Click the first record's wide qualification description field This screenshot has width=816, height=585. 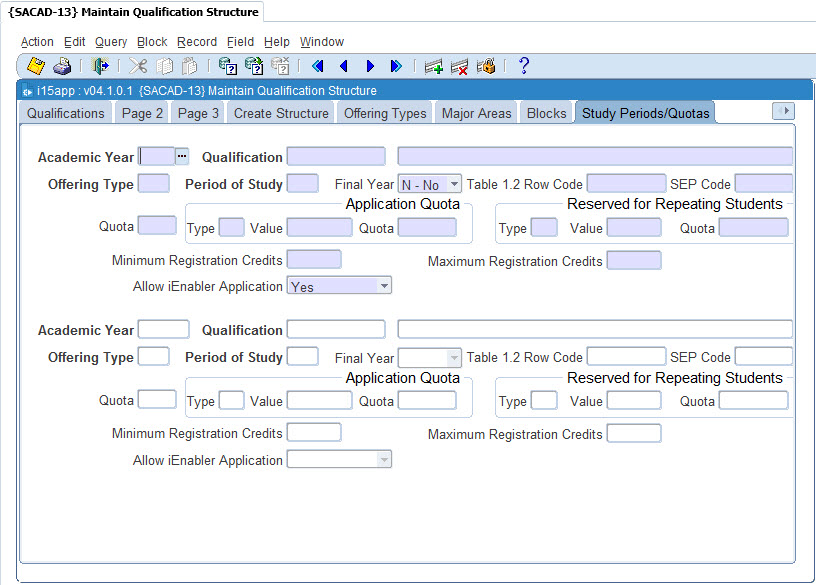595,156
